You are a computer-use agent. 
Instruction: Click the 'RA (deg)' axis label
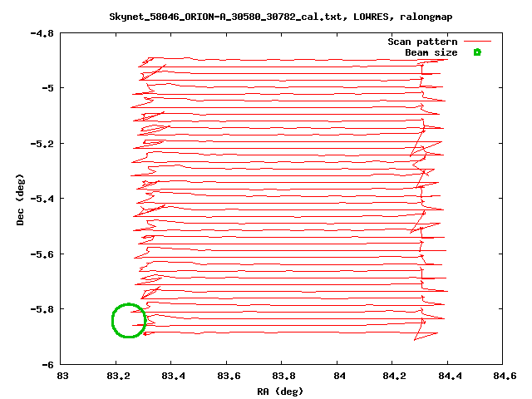click(280, 392)
